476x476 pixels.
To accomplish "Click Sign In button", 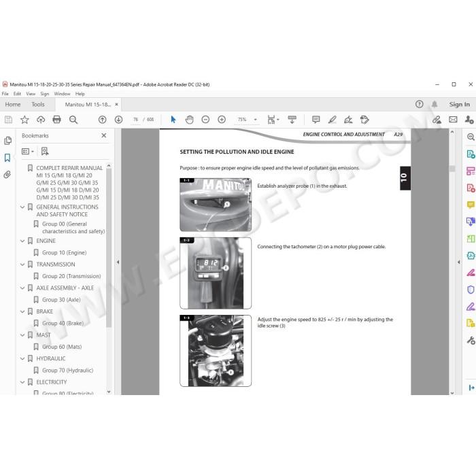I will pyautogui.click(x=459, y=105).
